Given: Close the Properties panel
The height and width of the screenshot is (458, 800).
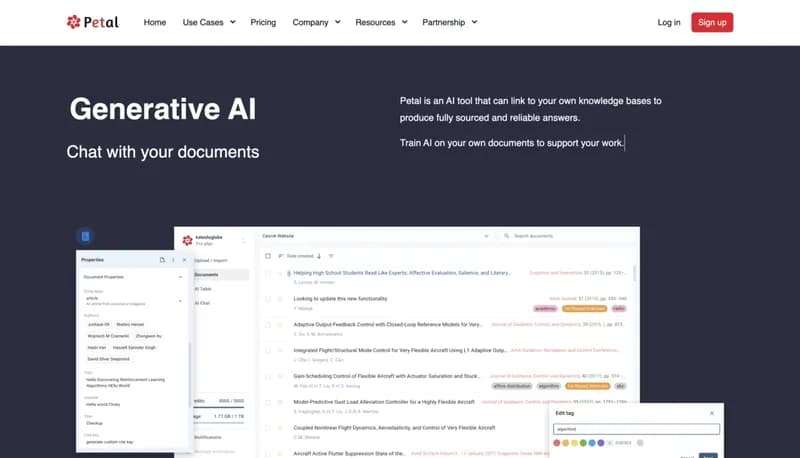Looking at the screenshot, I should [x=184, y=260].
